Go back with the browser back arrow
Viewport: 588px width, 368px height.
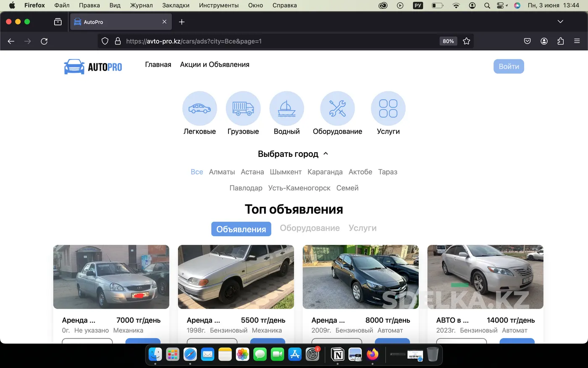(x=11, y=41)
